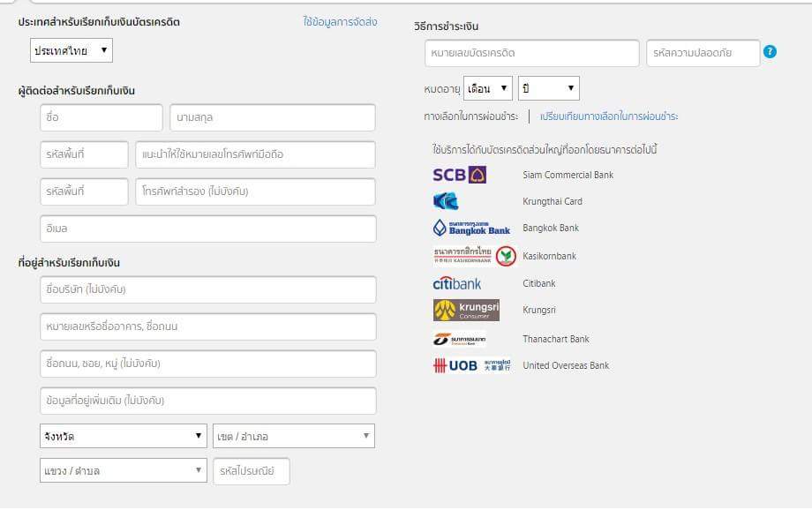Expand the จังหวัด province dropdown
The image size is (812, 510).
coord(124,436)
